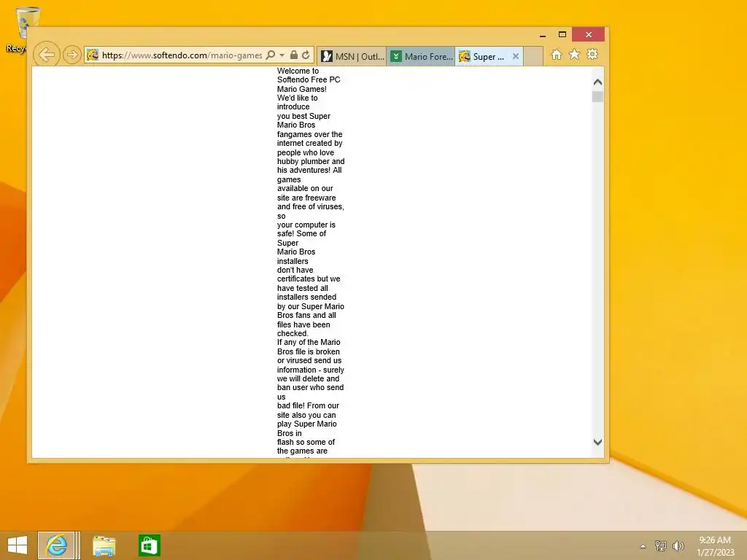Show hidden tray icons arrow
The image size is (747, 560).
(x=643, y=546)
